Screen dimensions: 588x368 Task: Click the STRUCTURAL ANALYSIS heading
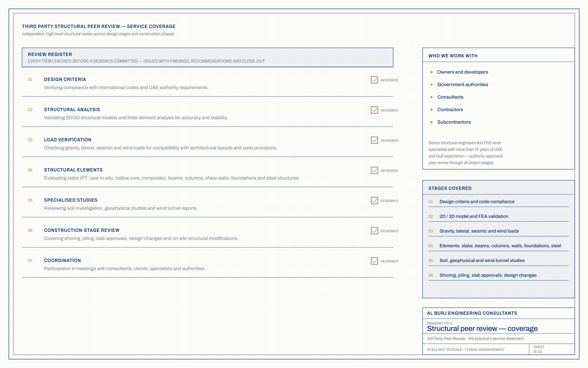pyautogui.click(x=72, y=110)
